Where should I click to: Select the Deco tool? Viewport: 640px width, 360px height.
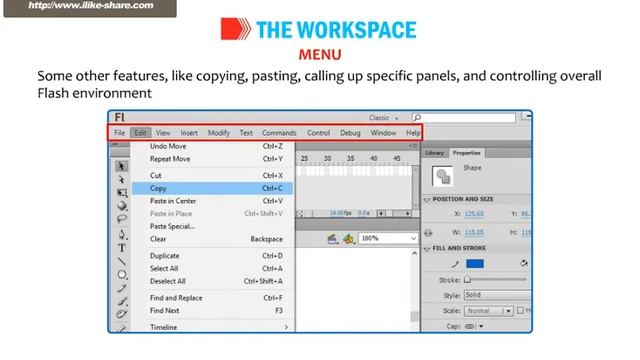[122, 314]
